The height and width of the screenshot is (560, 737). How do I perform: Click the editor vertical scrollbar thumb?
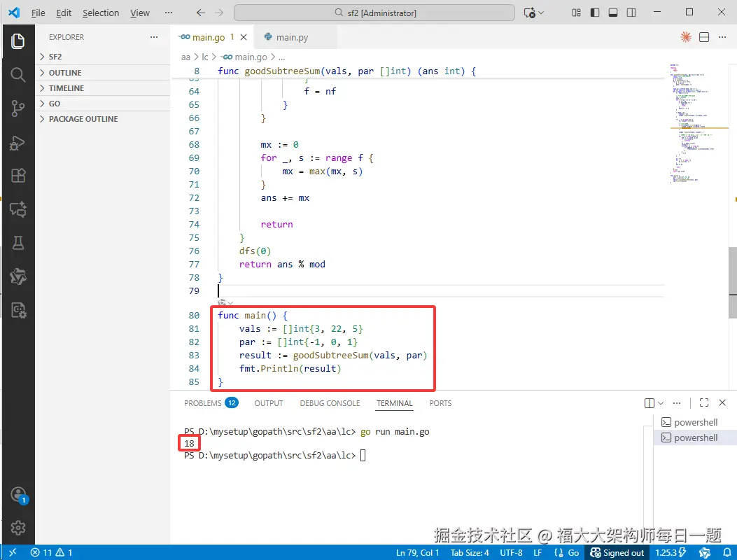(732, 283)
